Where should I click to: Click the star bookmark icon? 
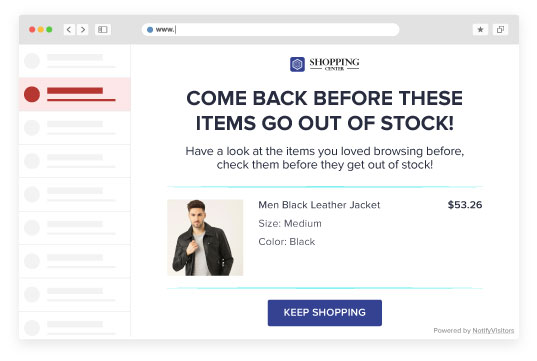tap(480, 29)
